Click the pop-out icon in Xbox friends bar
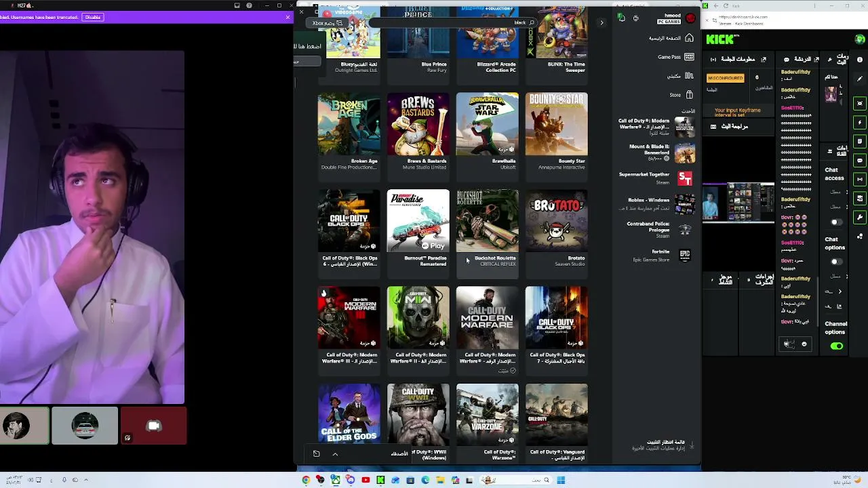The image size is (868, 488). click(316, 453)
